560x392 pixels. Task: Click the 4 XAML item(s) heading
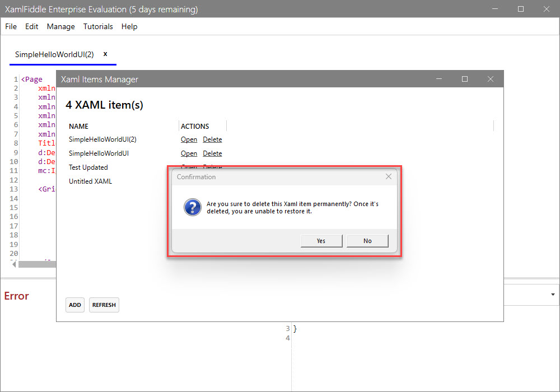104,105
